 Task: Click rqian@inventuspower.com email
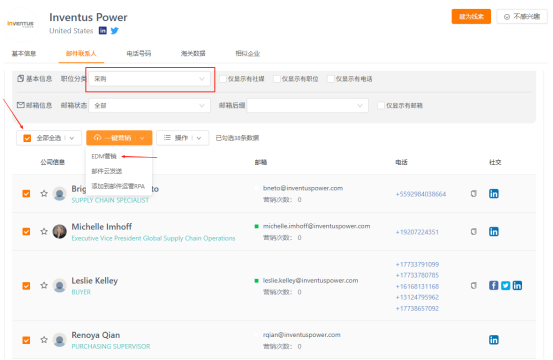coord(302,335)
